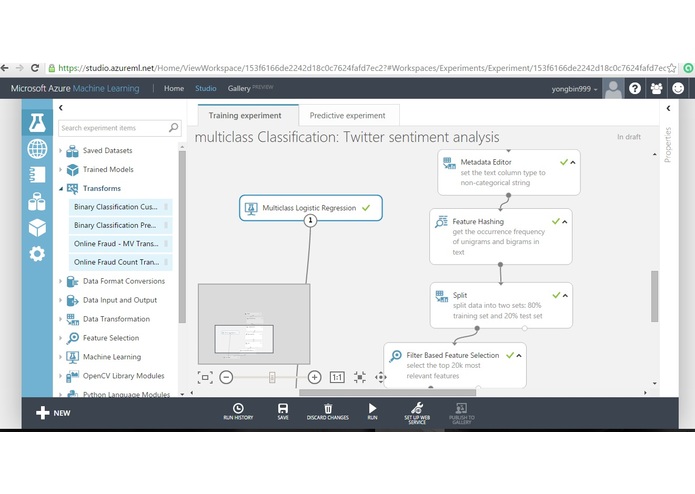Image resolution: width=695 pixels, height=494 pixels.
Task: Click the canvas horizontal scrollbar thumb
Action: (387, 393)
